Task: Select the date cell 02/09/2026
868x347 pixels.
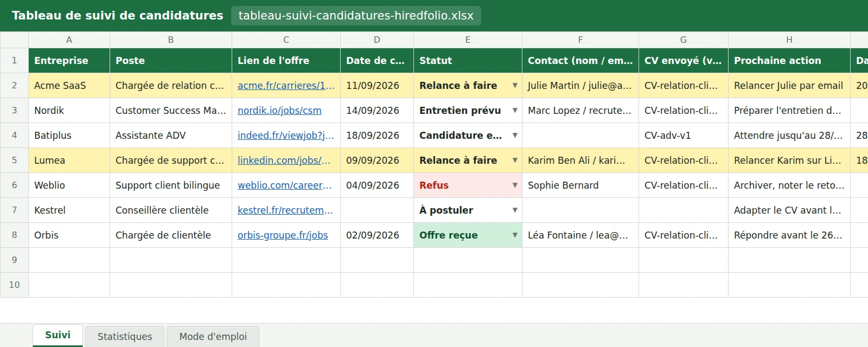Action: (x=377, y=235)
